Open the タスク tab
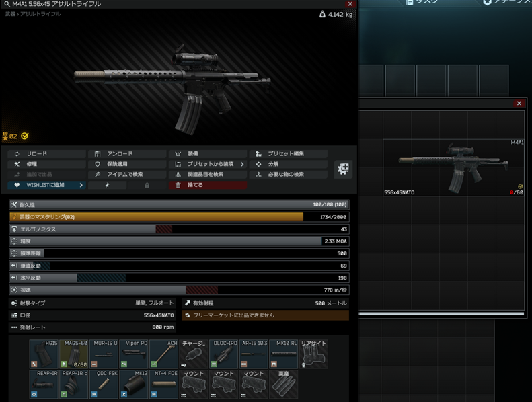Image resolution: width=532 pixels, height=402 pixels. (x=425, y=3)
